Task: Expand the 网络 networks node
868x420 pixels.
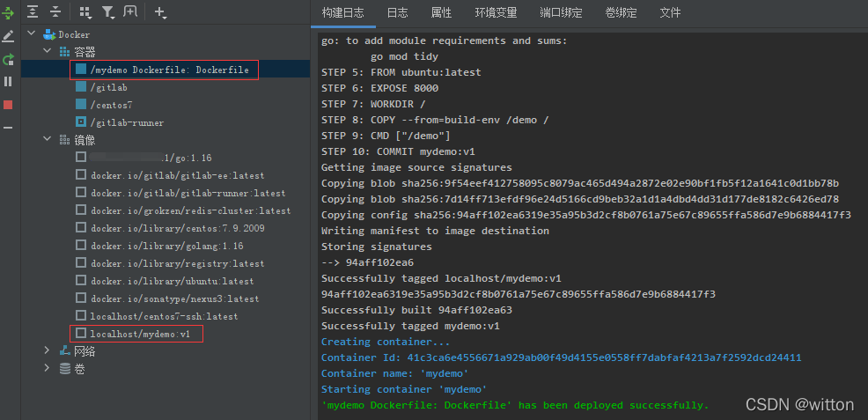Action: 47,350
